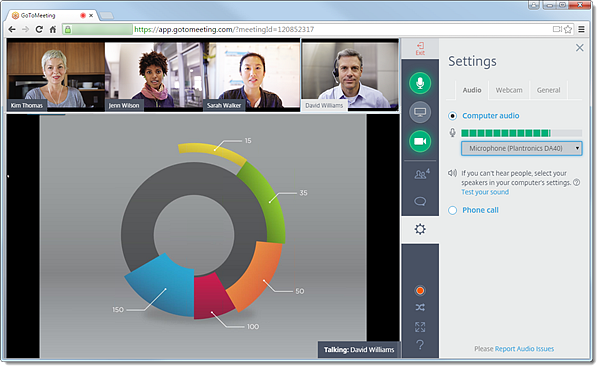The image size is (600, 369).
Task: Open the help question mark icon
Action: pos(420,345)
